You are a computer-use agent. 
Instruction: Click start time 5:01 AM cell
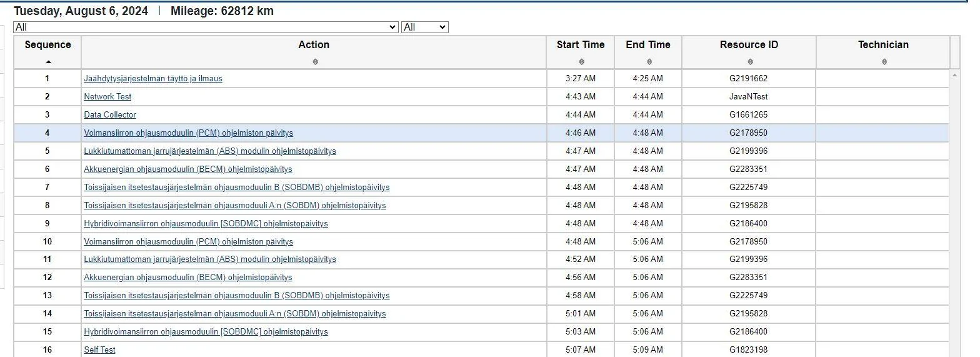[581, 314]
